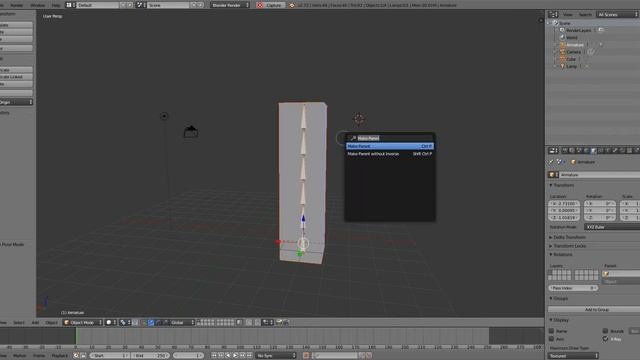Open XYZ Euler rotation mode dropdown

point(612,227)
